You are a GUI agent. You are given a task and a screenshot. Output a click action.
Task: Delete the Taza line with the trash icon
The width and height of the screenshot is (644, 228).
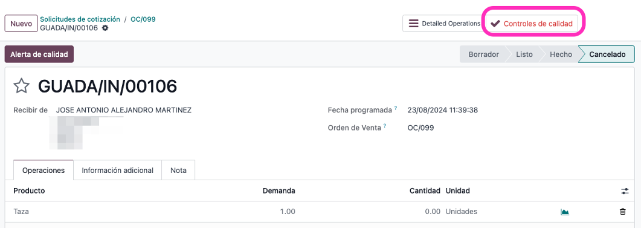coord(623,212)
